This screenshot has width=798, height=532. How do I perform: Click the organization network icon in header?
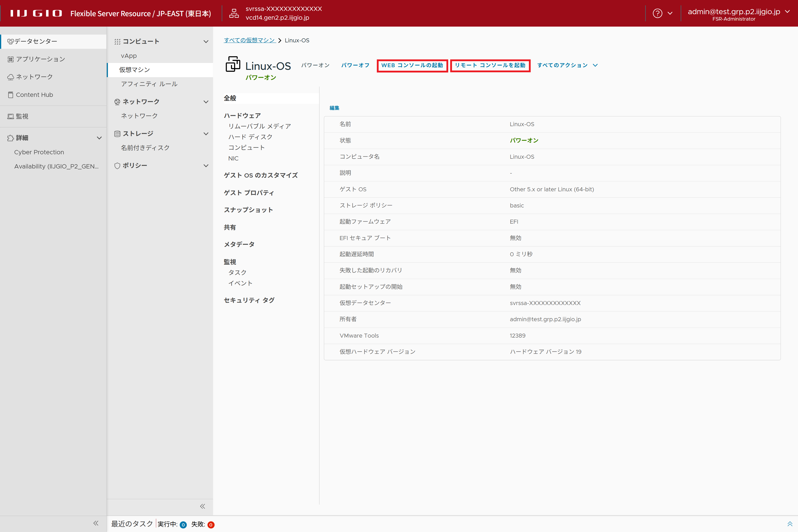234,13
